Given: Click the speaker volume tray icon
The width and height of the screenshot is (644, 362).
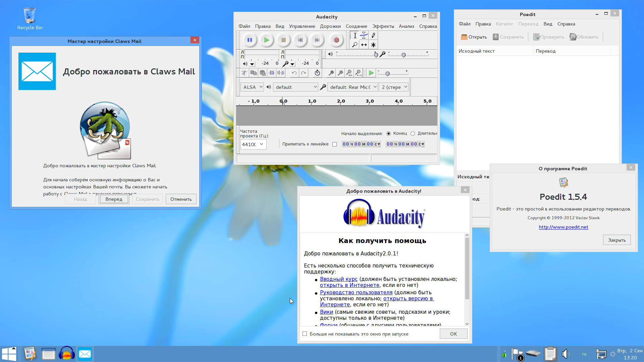Looking at the screenshot, I should (x=566, y=354).
